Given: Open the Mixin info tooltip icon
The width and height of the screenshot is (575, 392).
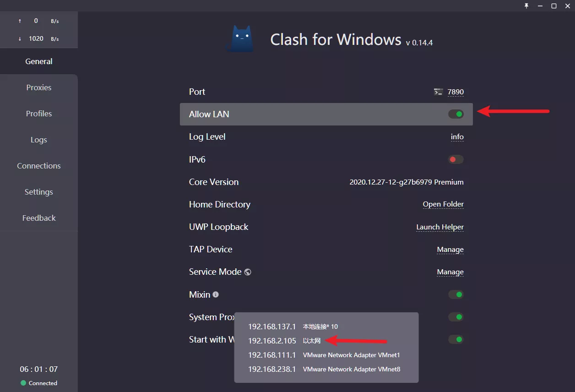Looking at the screenshot, I should point(215,294).
